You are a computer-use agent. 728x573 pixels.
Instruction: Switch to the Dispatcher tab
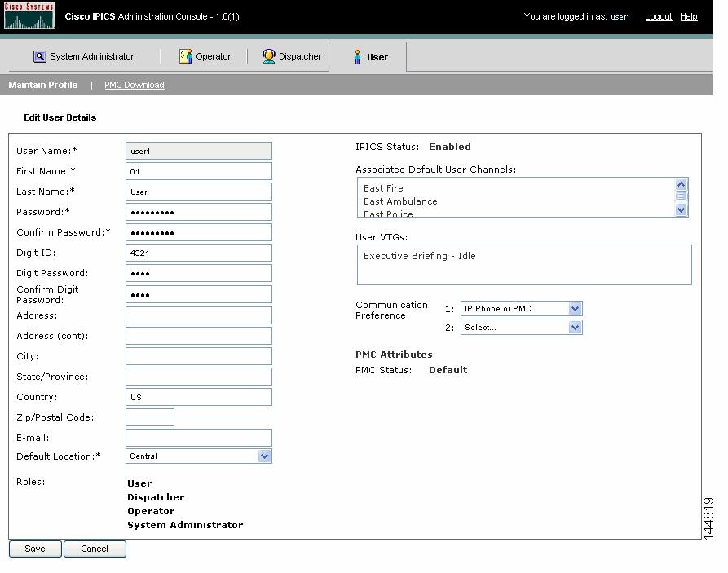[292, 56]
